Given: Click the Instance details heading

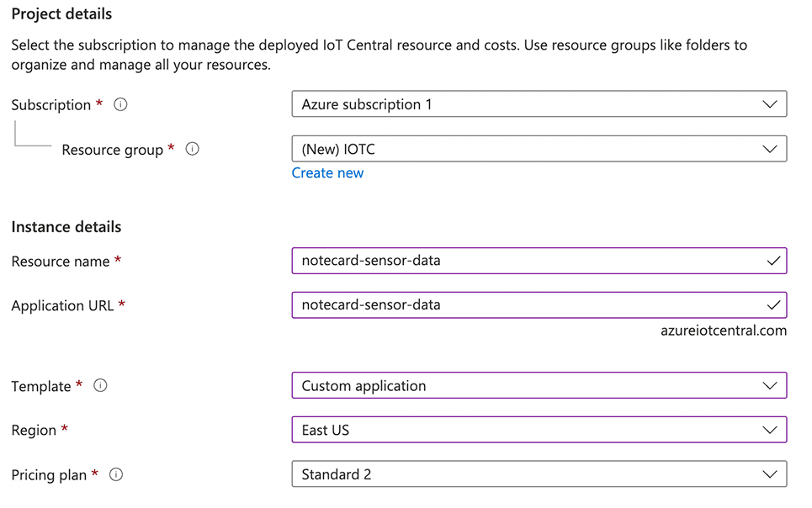Looking at the screenshot, I should [x=66, y=227].
